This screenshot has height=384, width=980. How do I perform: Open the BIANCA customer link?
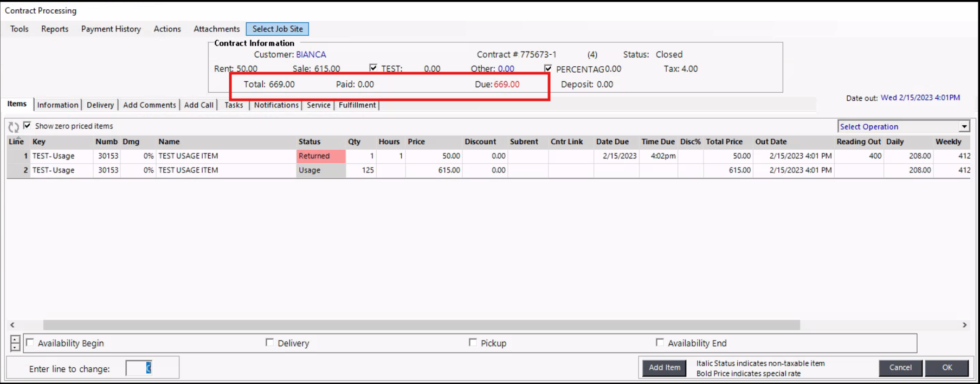pyautogui.click(x=311, y=55)
